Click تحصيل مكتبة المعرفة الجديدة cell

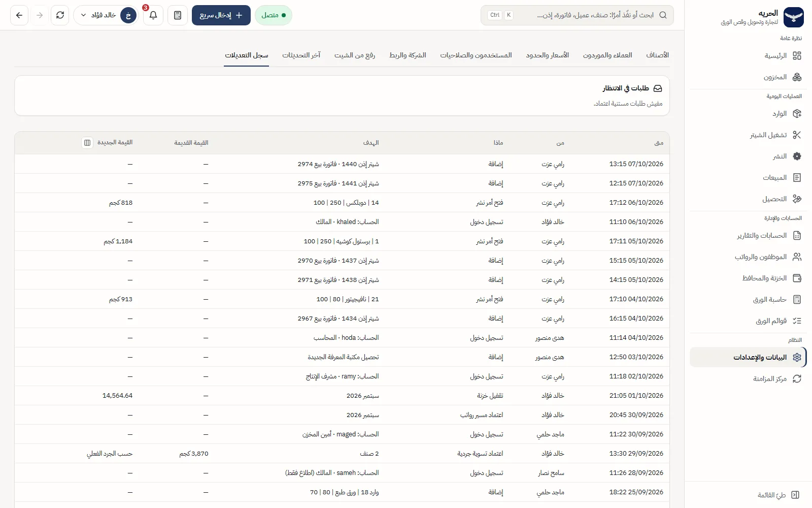[343, 357]
